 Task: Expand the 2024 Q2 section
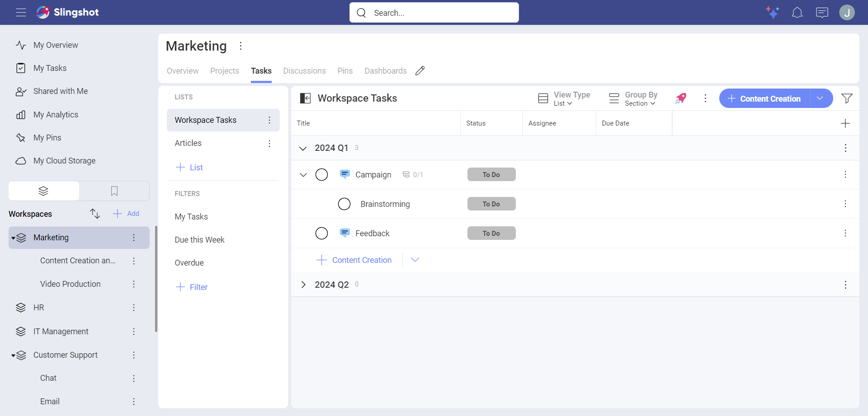point(303,285)
